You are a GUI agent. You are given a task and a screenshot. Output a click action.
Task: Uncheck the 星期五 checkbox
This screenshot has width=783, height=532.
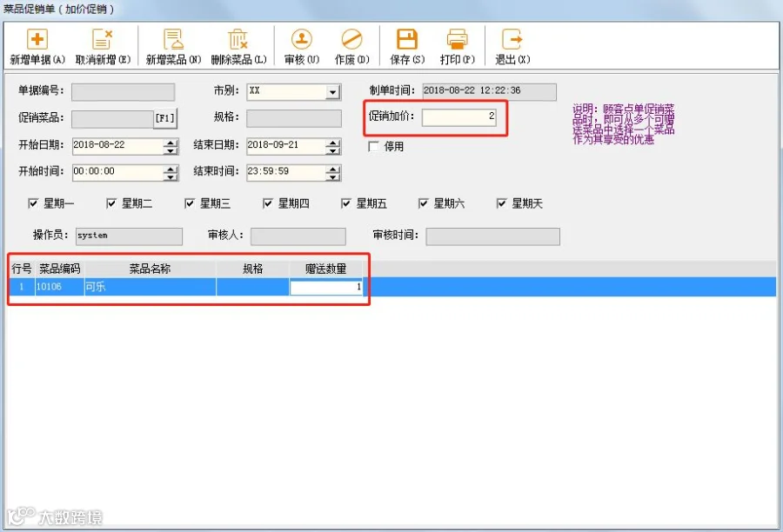coord(345,203)
